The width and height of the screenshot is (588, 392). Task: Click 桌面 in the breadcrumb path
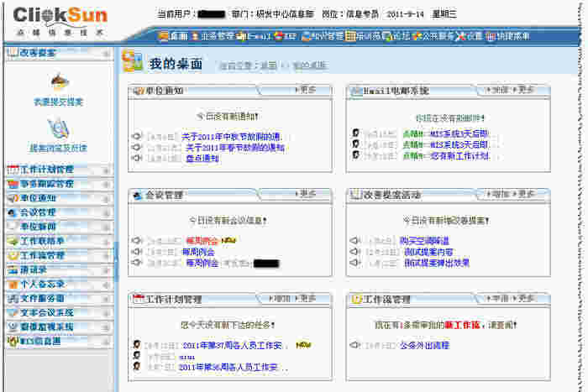(x=269, y=65)
